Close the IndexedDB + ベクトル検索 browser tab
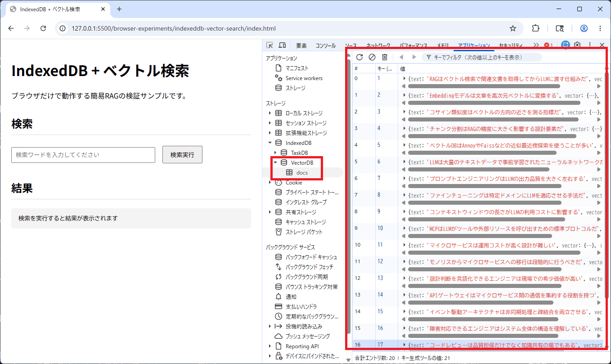611x364 pixels. click(103, 9)
